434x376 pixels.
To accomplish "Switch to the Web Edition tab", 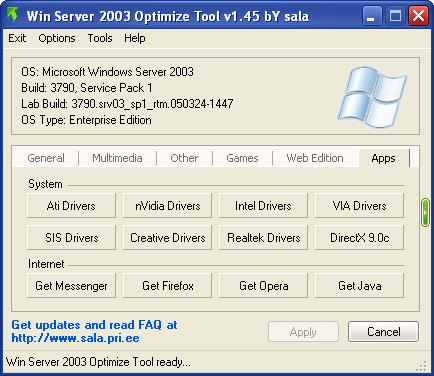I will (x=315, y=158).
